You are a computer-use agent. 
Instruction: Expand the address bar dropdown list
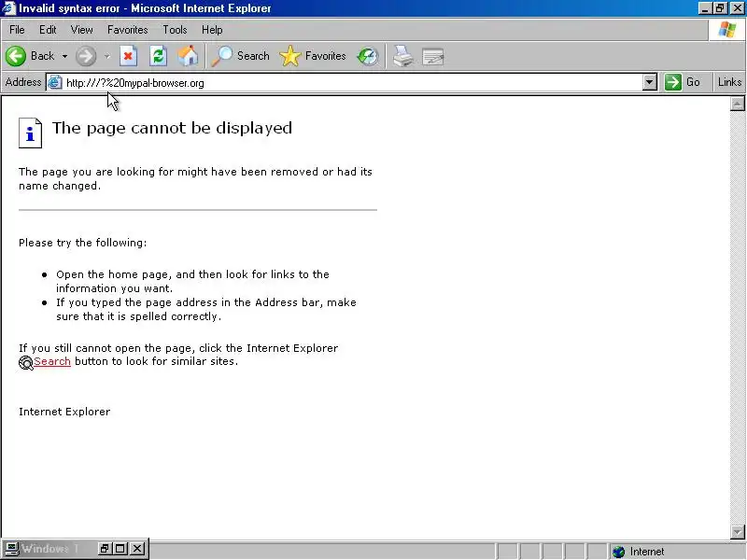coord(649,82)
